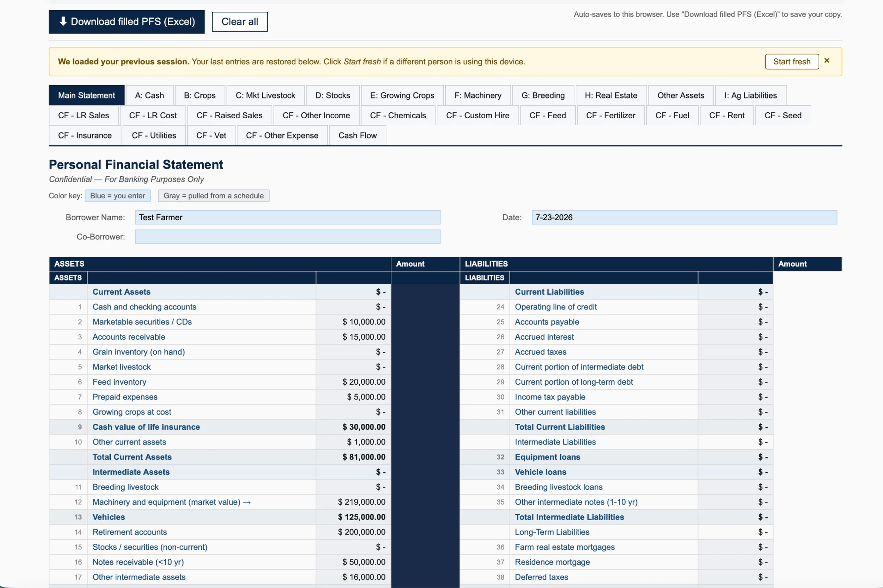Go to CF - Fertilizer tab

pos(610,115)
